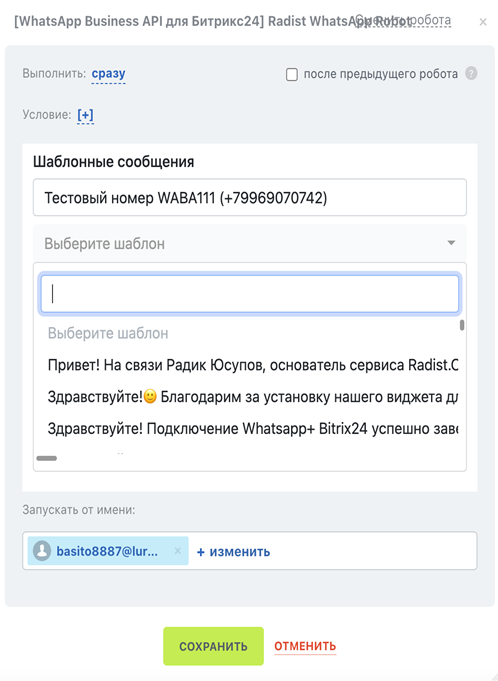Close the robot settings dialog
This screenshot has width=498, height=681.
click(x=483, y=22)
